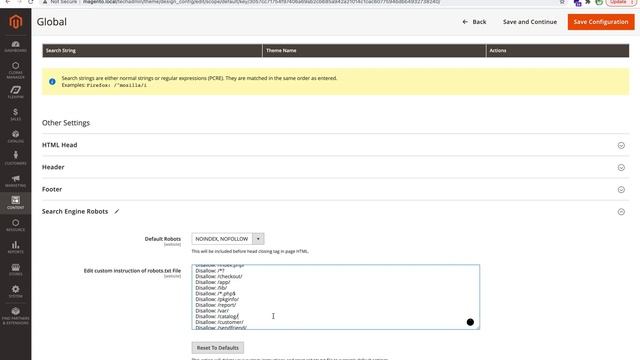
Task: Open the Default Robots dropdown
Action: click(x=228, y=239)
